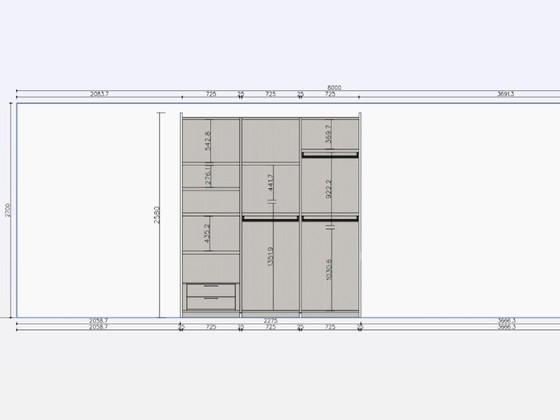This screenshot has width=560, height=420.
Task: Select the 922.2 dimension label
Action: (329, 189)
